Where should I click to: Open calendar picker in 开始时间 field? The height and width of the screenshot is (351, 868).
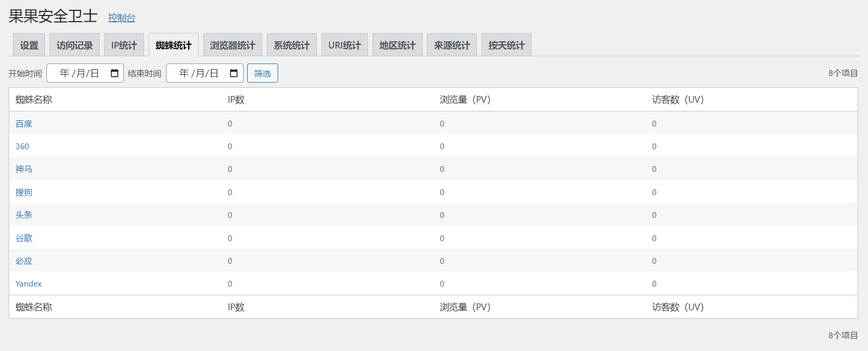tap(115, 73)
